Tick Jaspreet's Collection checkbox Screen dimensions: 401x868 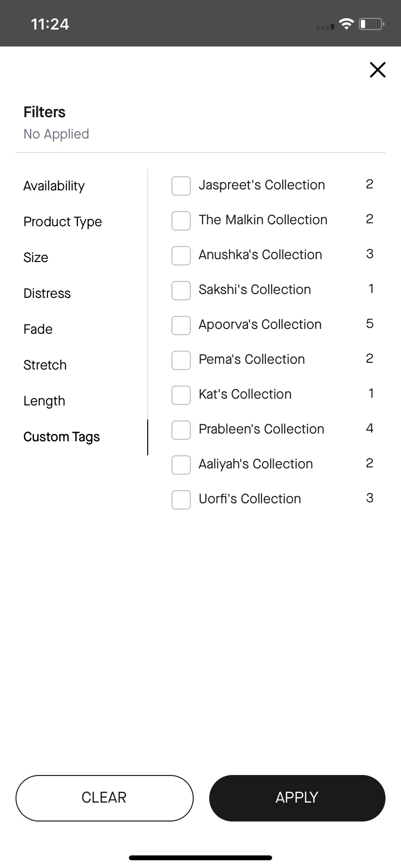pyautogui.click(x=181, y=186)
